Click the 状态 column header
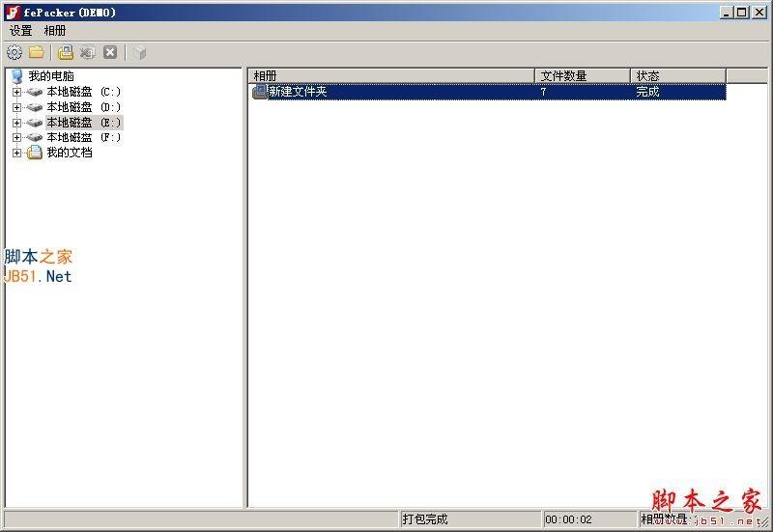The image size is (773, 532). (x=676, y=75)
